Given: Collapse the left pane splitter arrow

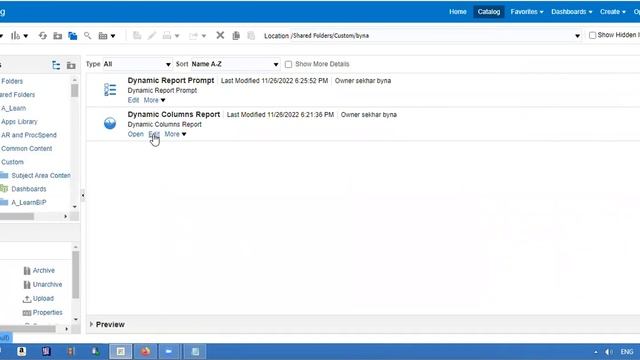Looking at the screenshot, I should tap(83, 196).
